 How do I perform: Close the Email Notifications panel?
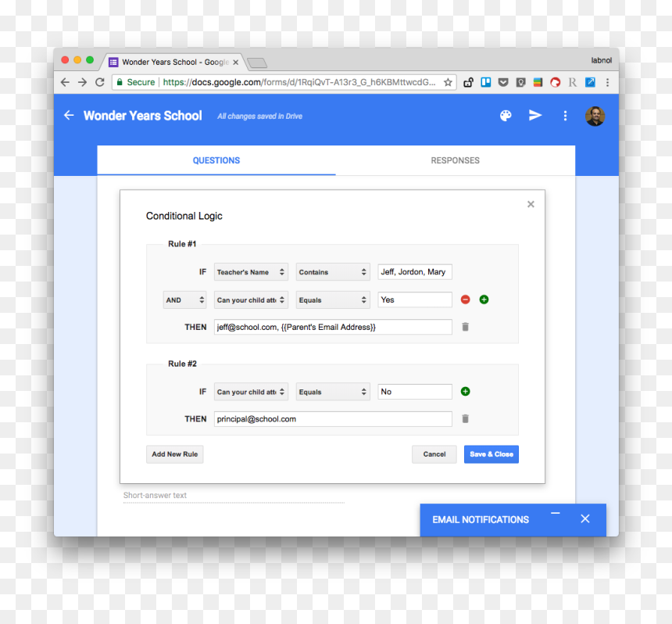(585, 519)
